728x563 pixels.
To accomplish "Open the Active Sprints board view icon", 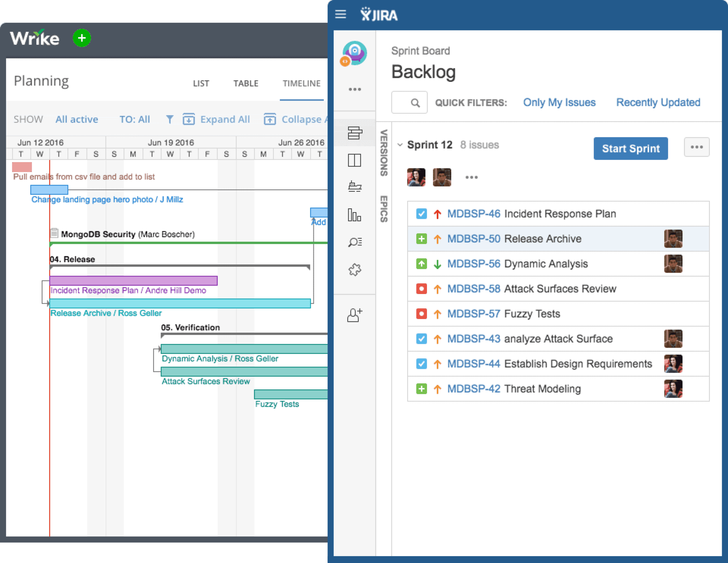I will tap(354, 161).
